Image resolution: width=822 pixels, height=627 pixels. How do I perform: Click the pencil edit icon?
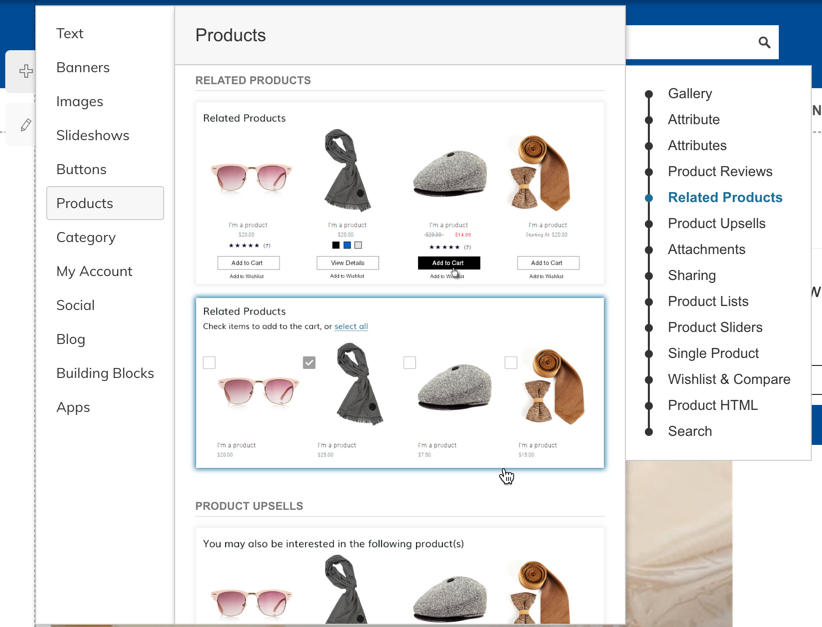click(x=26, y=125)
